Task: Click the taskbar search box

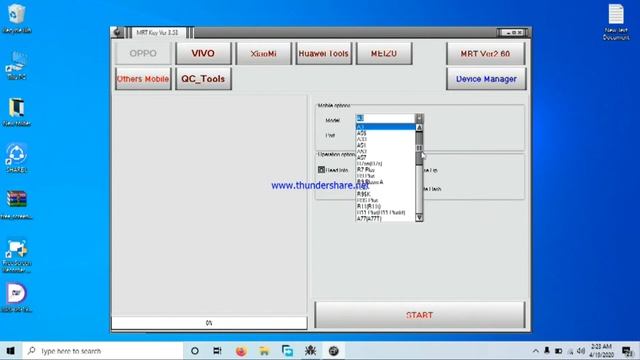Action: click(x=102, y=351)
